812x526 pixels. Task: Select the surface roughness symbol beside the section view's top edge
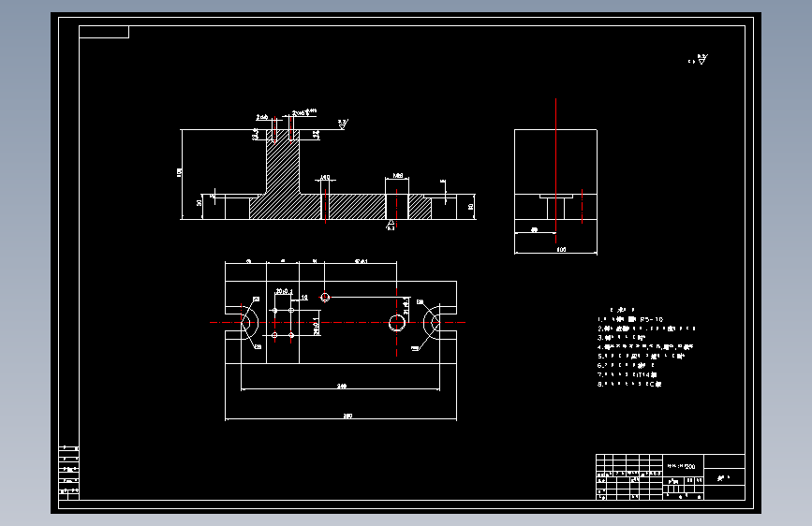(343, 124)
